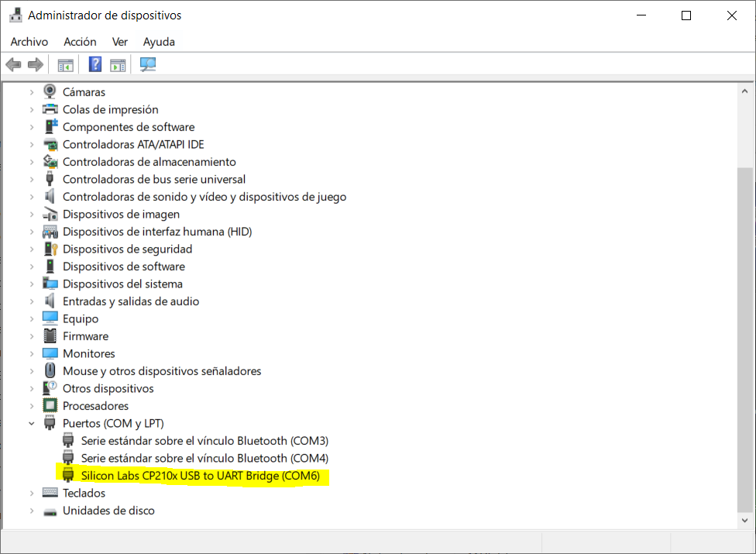Image resolution: width=756 pixels, height=554 pixels.
Task: Open the Archivo menu
Action: coord(29,42)
